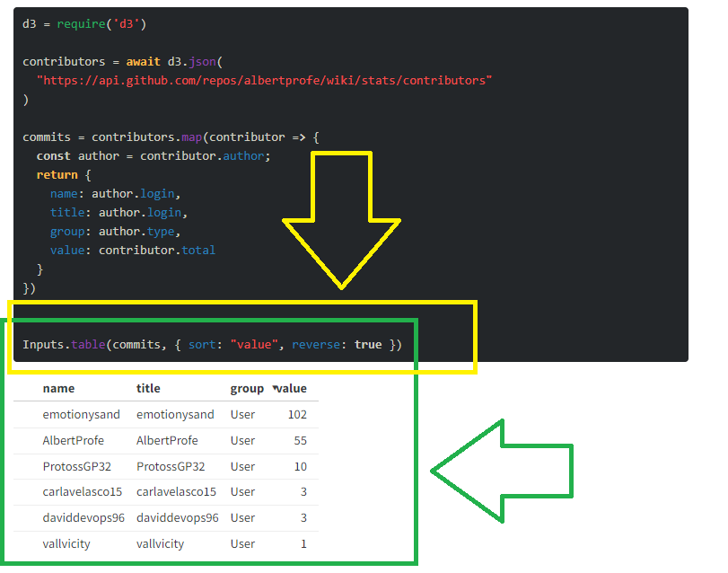Click User group cell in daviddevops96 row
The image size is (728, 573).
coord(242,517)
